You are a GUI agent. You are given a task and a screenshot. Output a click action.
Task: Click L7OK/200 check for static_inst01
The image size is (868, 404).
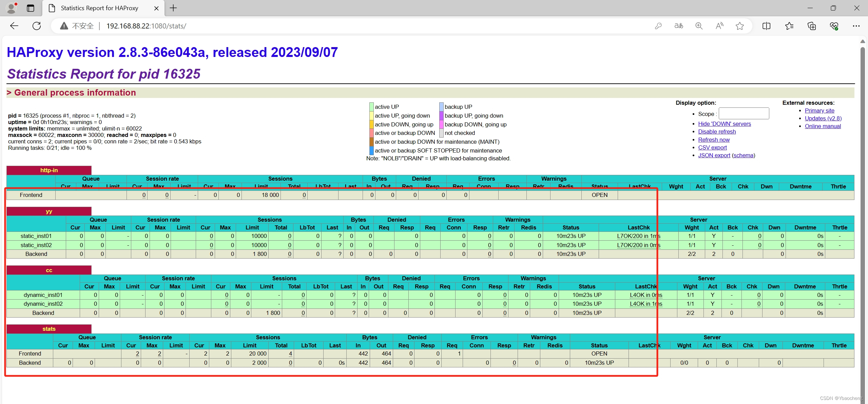tap(638, 236)
